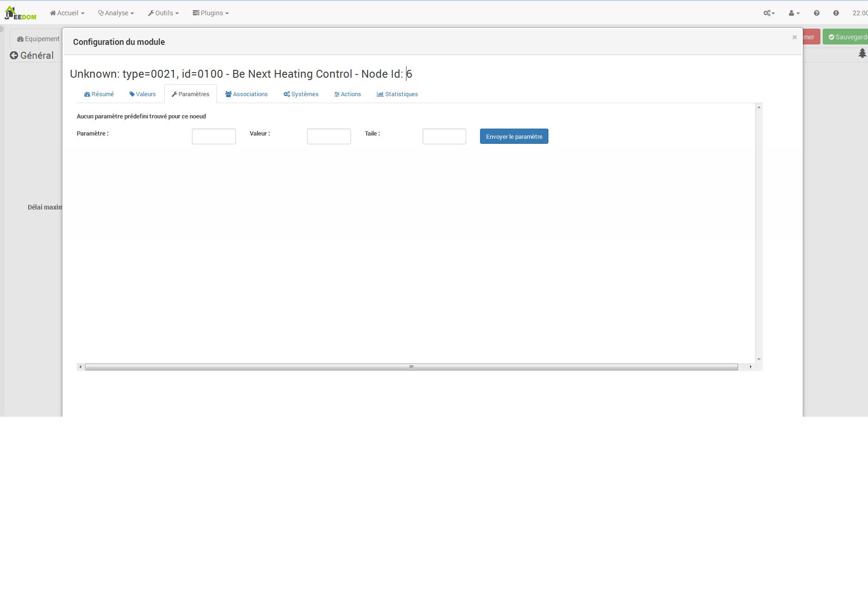Open the user account dropdown
Viewport: 868px width, 592px height.
(794, 13)
